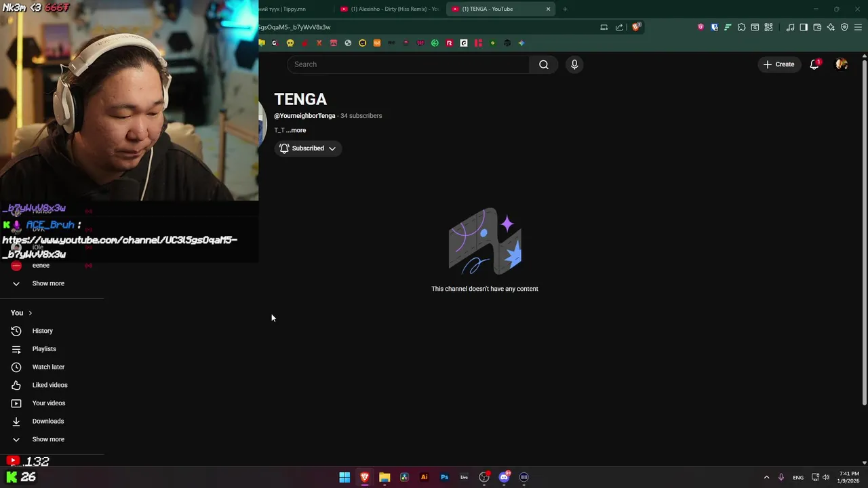Open Downloads in YouTube sidebar
The image size is (868, 488).
[52, 421]
